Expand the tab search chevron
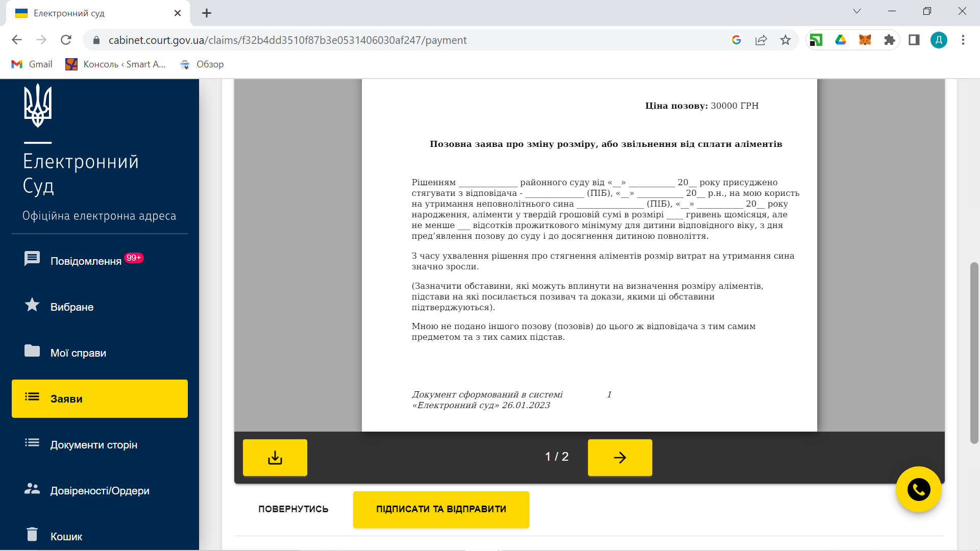The height and width of the screenshot is (551, 980). coord(856,11)
